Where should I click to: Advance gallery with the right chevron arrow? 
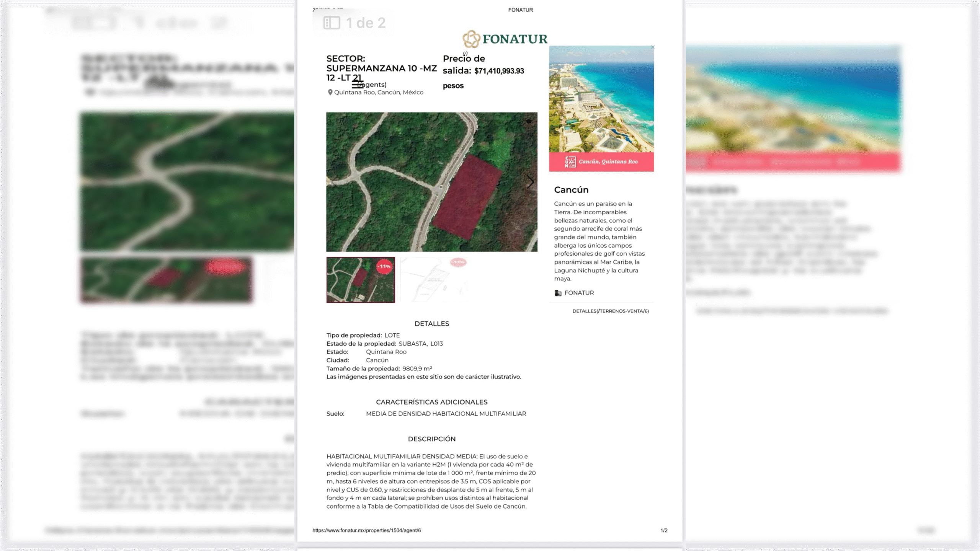(x=530, y=182)
